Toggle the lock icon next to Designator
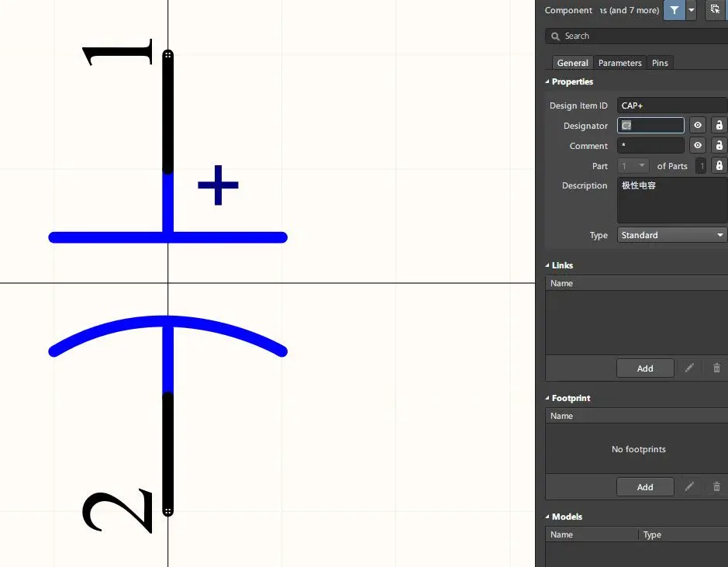Screen dimensions: 728x567 coord(719,126)
